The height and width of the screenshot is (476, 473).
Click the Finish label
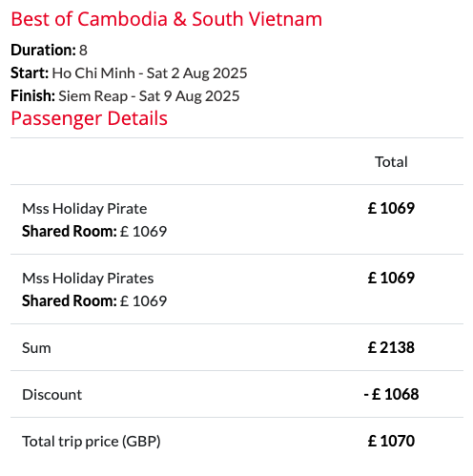tap(32, 95)
